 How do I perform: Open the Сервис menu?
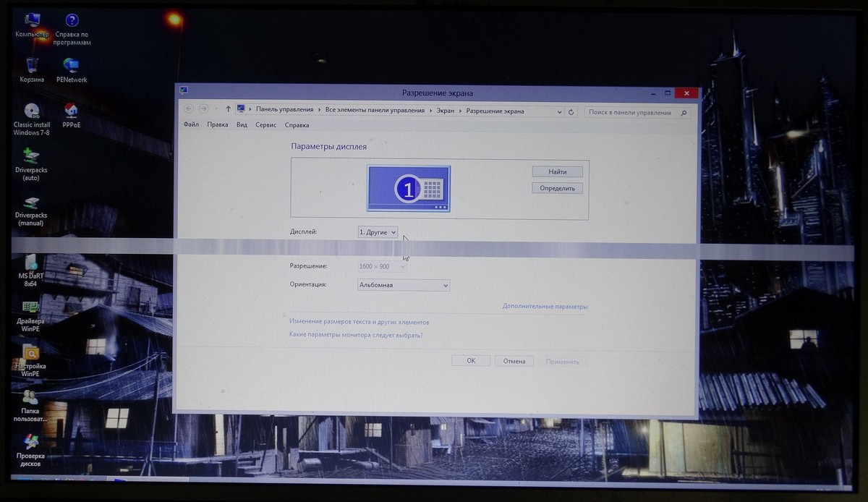265,125
